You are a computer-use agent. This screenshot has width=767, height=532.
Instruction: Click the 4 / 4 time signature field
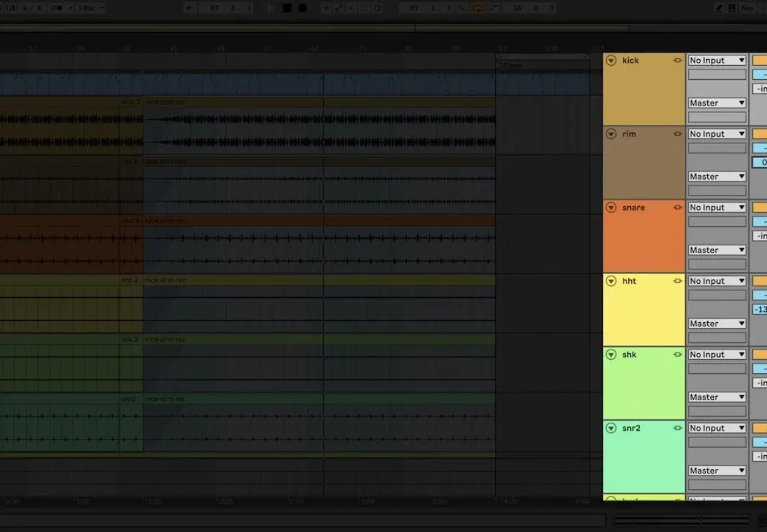click(x=33, y=8)
